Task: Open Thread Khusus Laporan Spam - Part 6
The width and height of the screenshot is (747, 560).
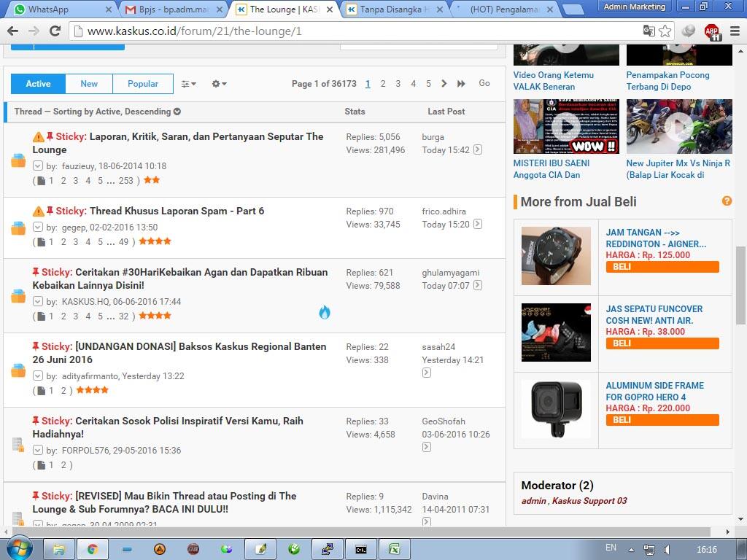Action: pos(177,211)
